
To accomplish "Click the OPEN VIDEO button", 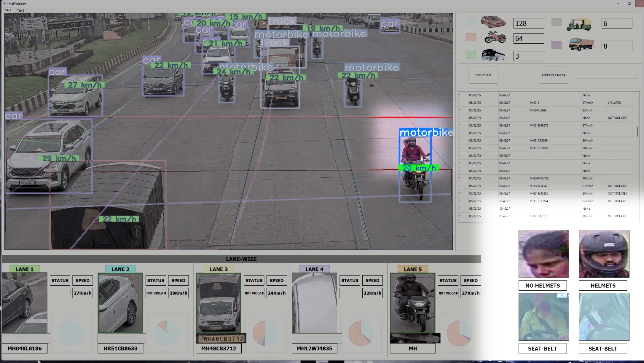I will pos(483,75).
